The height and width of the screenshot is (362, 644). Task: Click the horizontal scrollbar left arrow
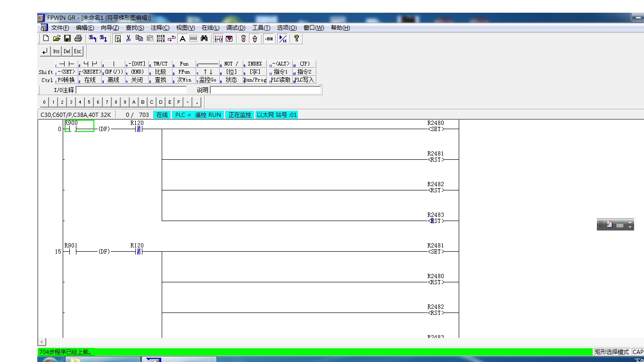[x=42, y=342]
